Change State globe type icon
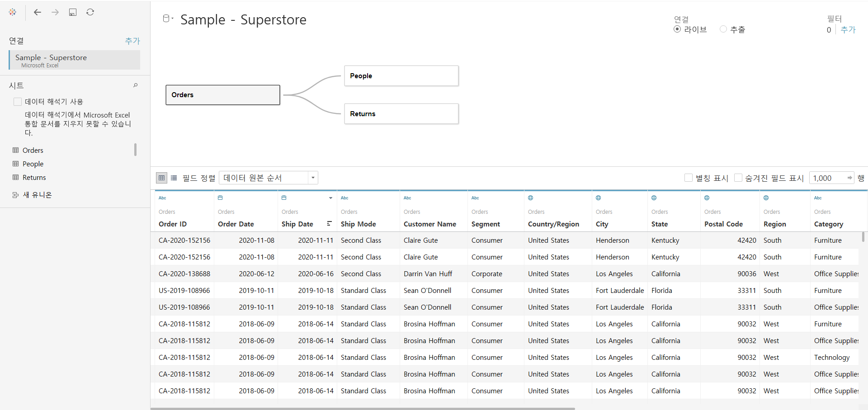 coord(654,198)
